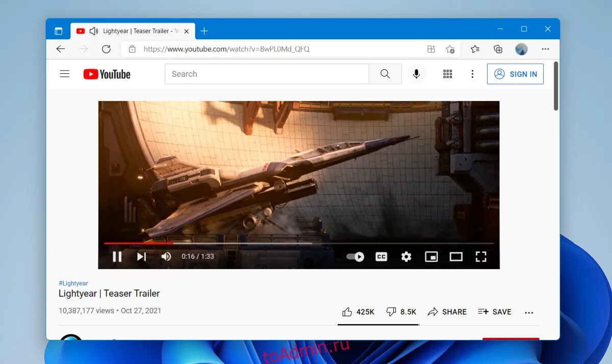This screenshot has height=364, width=612.
Task: Like the video with 425K likes
Action: (x=358, y=311)
